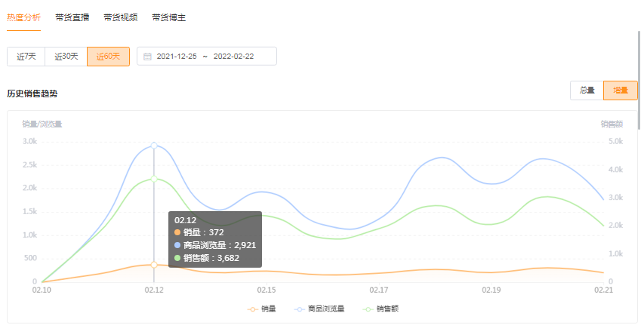Click the calendar icon in date field
The image size is (644, 325).
147,57
